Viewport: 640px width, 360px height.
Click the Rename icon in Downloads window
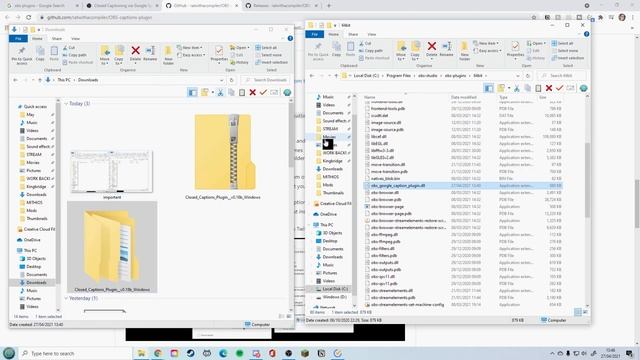[x=150, y=53]
